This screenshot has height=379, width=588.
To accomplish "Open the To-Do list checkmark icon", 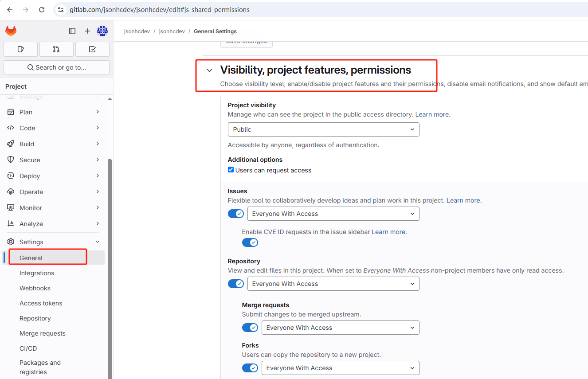I will click(92, 49).
